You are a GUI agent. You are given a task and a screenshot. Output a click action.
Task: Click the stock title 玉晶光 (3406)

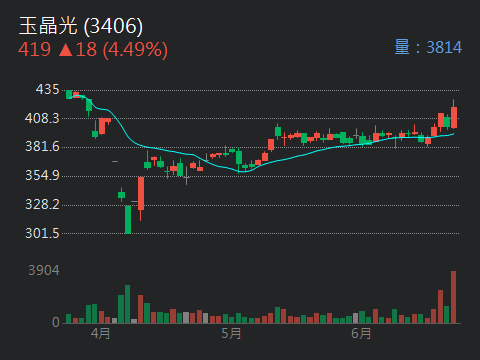point(81,26)
